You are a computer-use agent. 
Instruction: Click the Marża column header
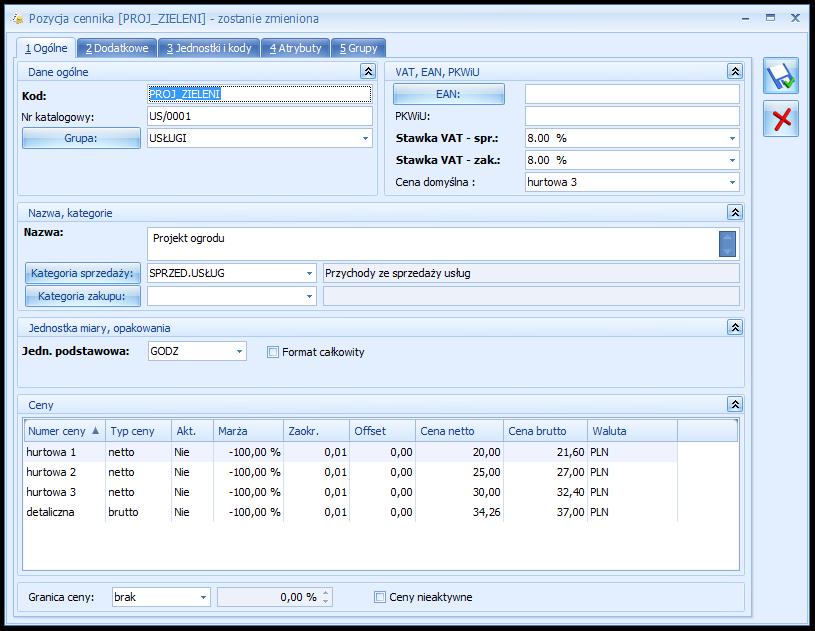click(248, 431)
